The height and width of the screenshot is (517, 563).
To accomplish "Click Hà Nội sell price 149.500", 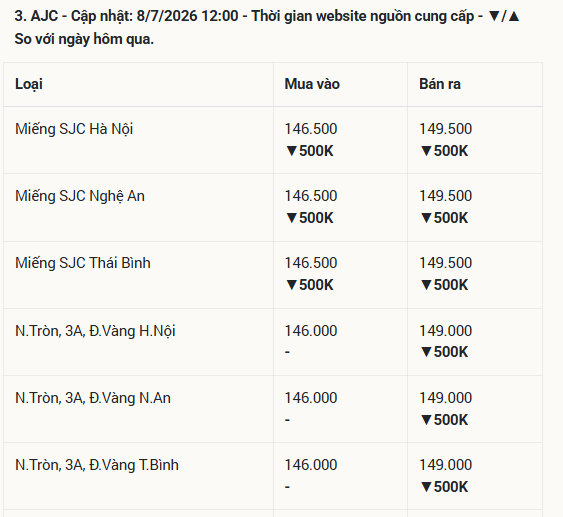I will pyautogui.click(x=446, y=129).
